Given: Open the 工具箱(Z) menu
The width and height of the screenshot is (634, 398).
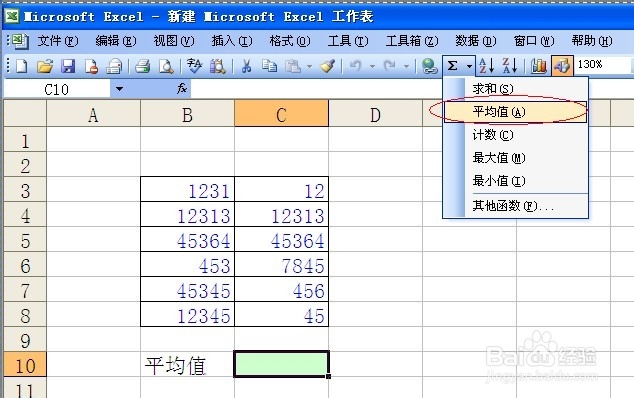Looking at the screenshot, I should pos(412,41).
